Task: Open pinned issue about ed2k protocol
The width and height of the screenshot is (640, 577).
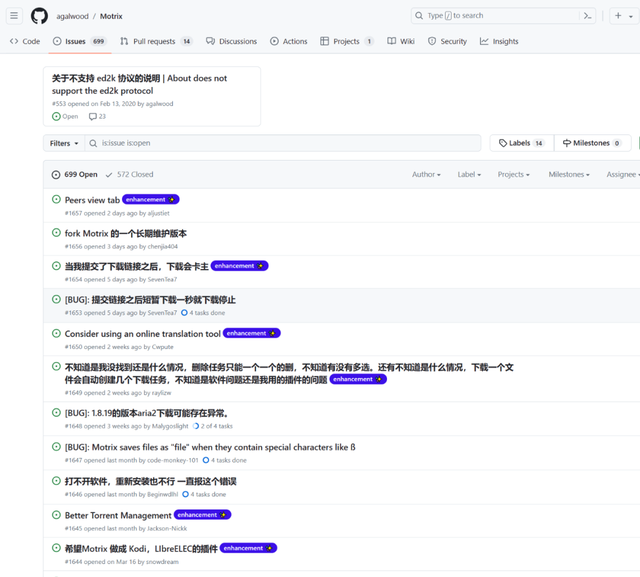Action: [139, 84]
